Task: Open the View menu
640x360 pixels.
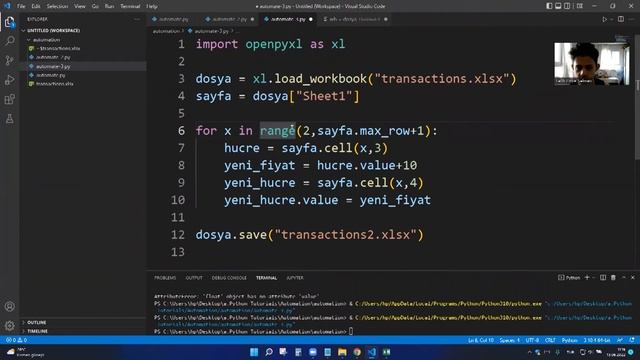Action: point(80,6)
